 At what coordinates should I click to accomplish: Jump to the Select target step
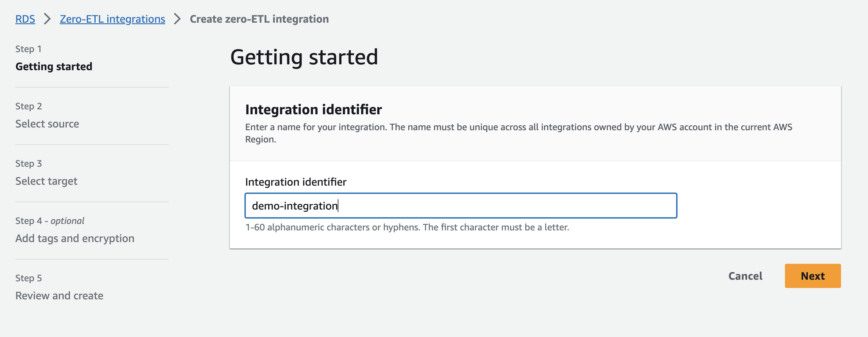click(x=46, y=181)
